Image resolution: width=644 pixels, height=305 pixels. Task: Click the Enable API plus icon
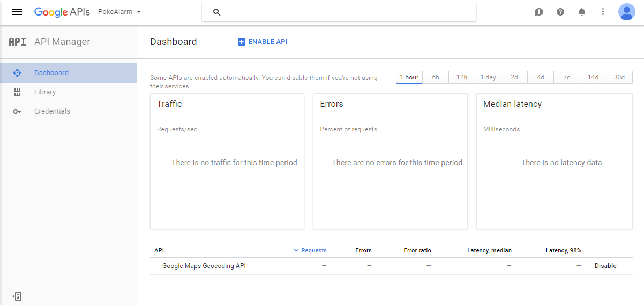tap(241, 42)
